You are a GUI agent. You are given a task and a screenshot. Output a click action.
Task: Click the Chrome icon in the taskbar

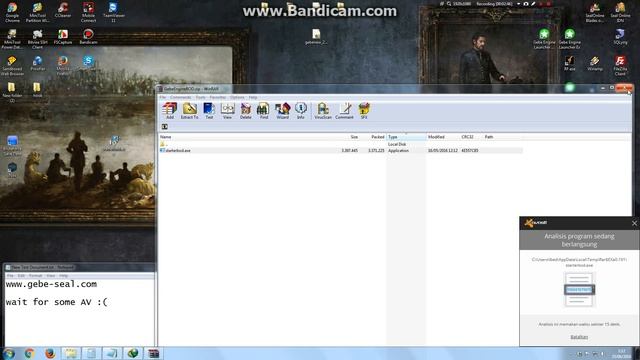coord(29,353)
